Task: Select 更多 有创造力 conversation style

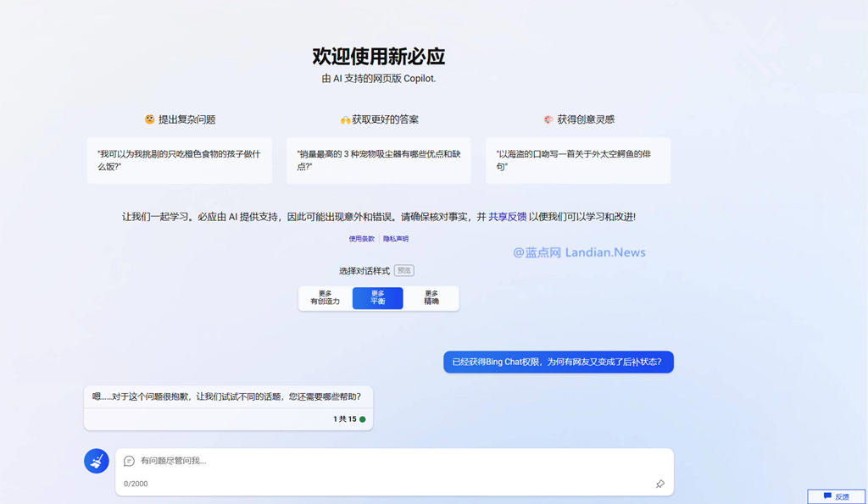Action: 325,297
